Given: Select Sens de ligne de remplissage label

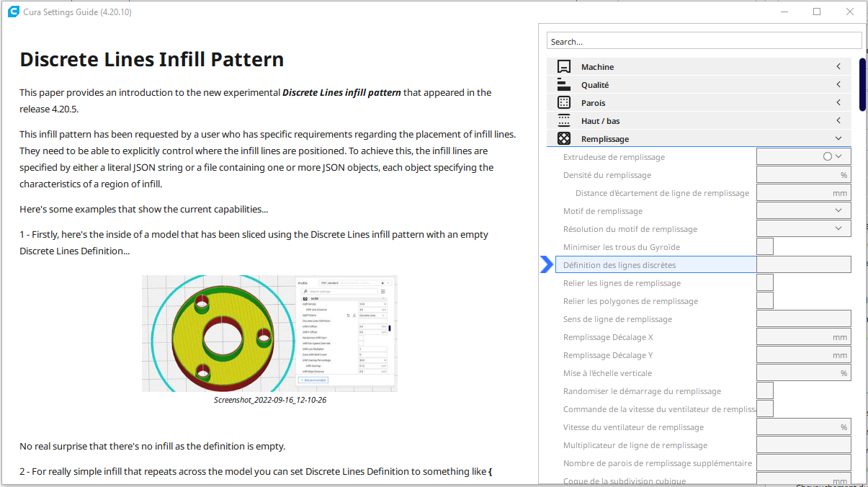Looking at the screenshot, I should pos(617,319).
